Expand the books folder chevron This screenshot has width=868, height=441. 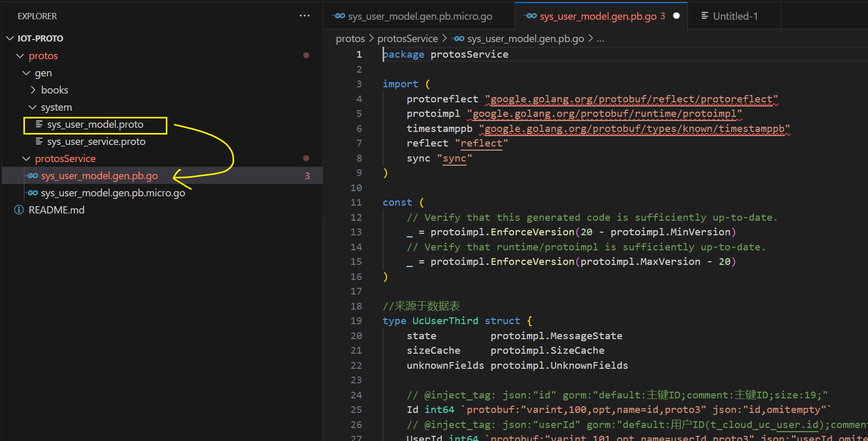33,90
